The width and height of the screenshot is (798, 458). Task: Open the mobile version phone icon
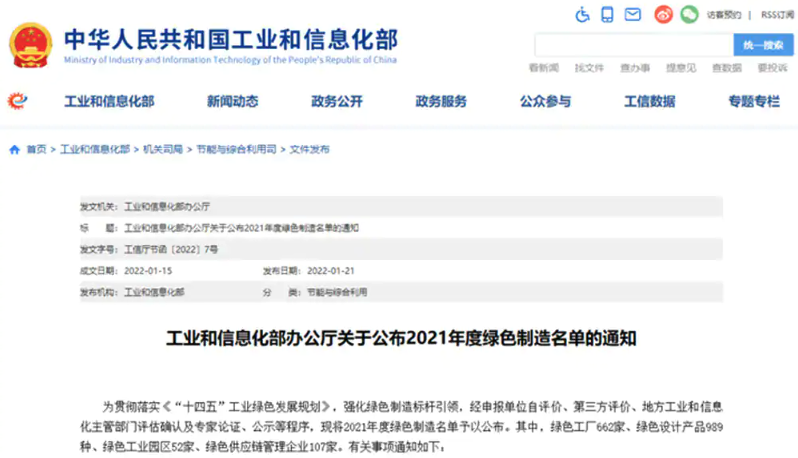tap(608, 15)
